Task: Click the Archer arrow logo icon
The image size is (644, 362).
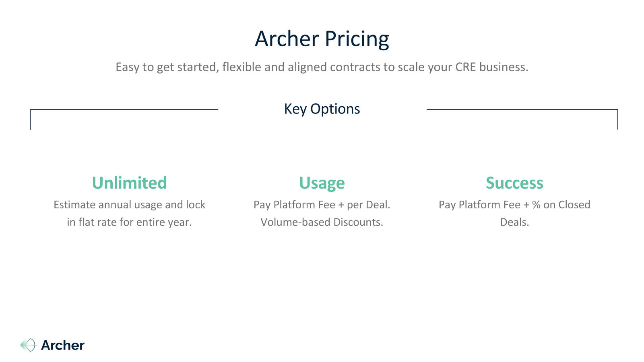Action: point(29,345)
